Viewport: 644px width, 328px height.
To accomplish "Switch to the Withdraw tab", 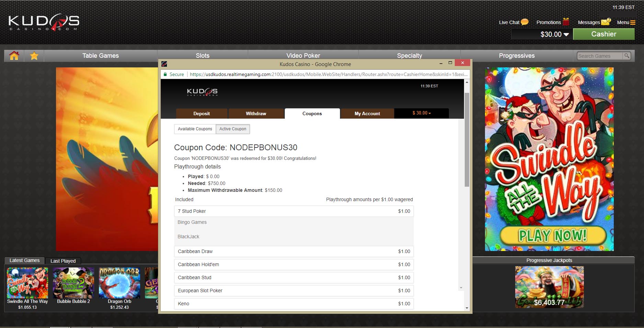I will [x=256, y=113].
